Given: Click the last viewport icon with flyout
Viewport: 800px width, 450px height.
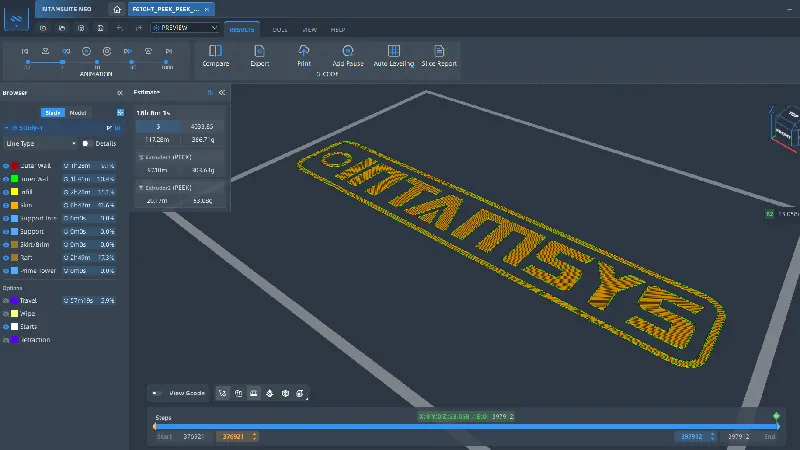Looking at the screenshot, I should click(301, 393).
